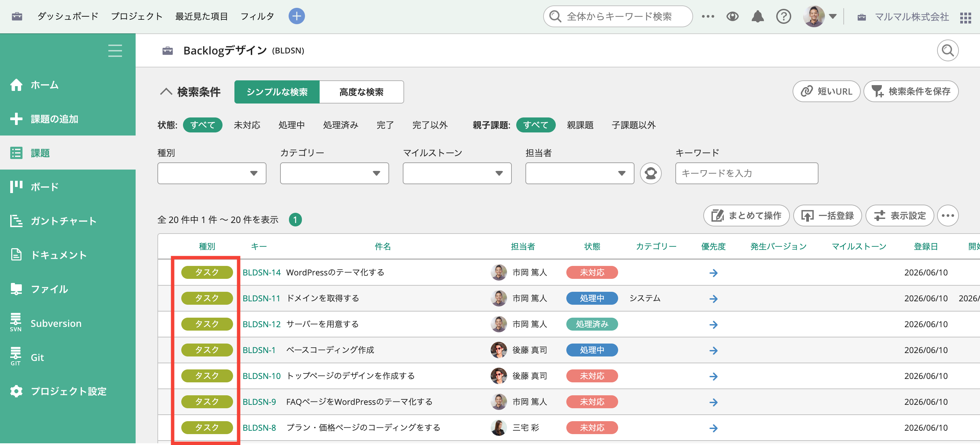Select 課題の追加 in the sidebar
Viewport: 980px width, 445px height.
(x=68, y=119)
